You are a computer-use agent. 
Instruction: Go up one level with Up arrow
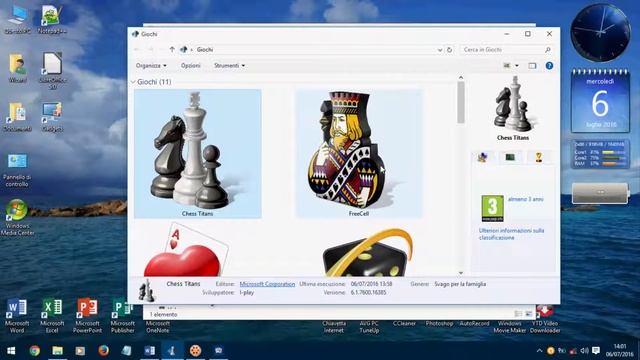tap(172, 49)
